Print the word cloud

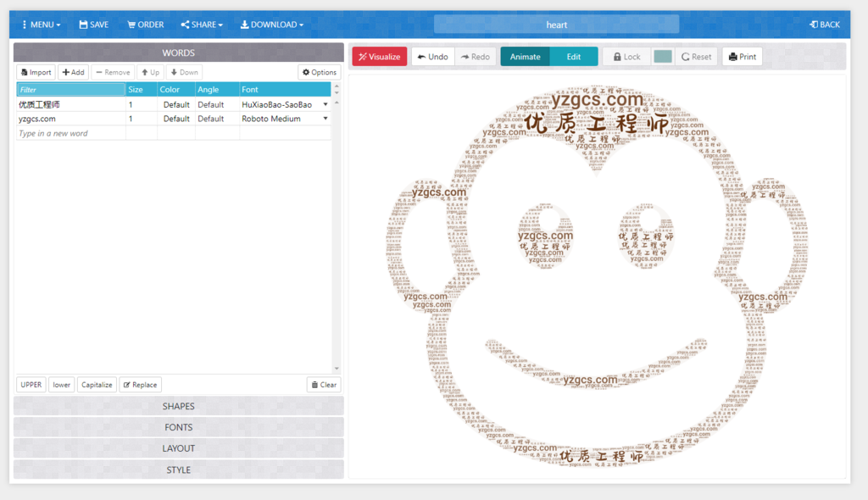743,57
